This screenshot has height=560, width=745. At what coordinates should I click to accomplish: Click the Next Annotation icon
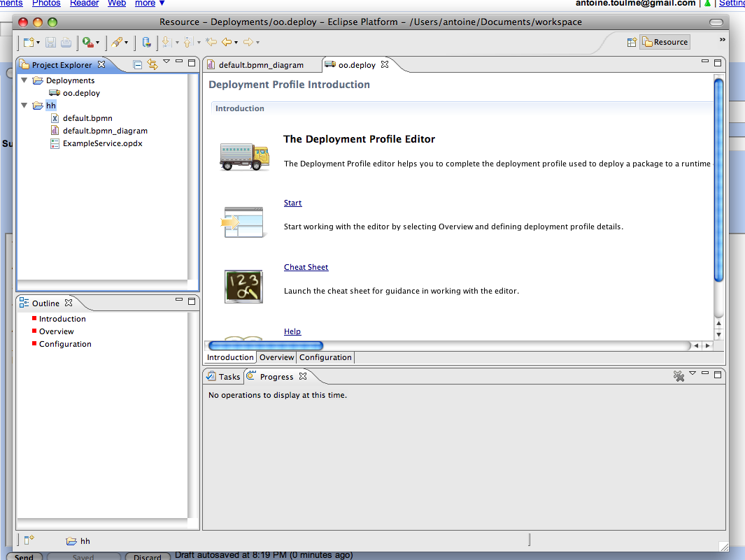(x=166, y=42)
